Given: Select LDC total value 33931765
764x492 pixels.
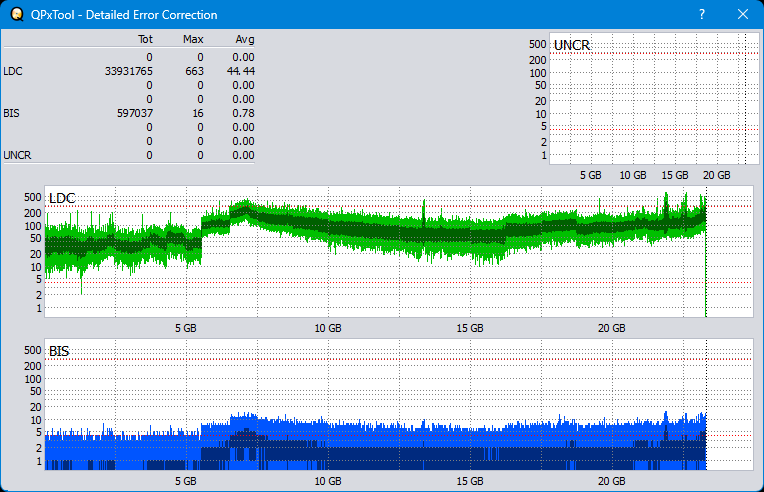Looking at the screenshot, I should [x=129, y=71].
